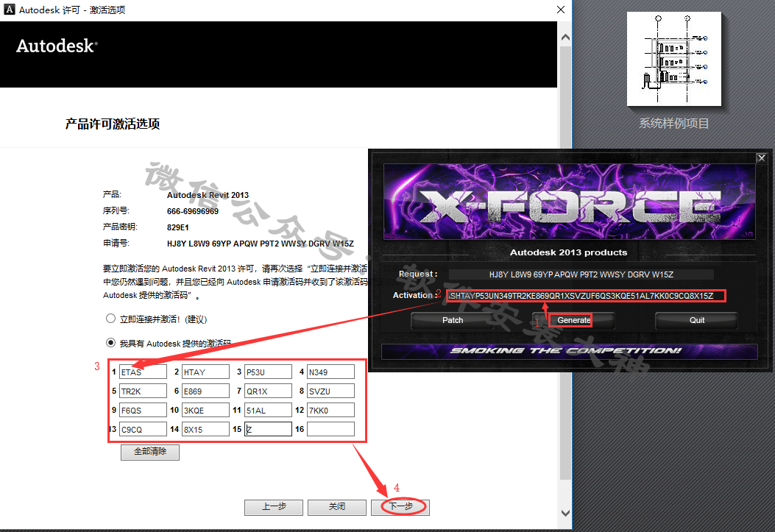775x532 pixels.
Task: Click activation code box 6 containing E869
Action: coord(205,391)
